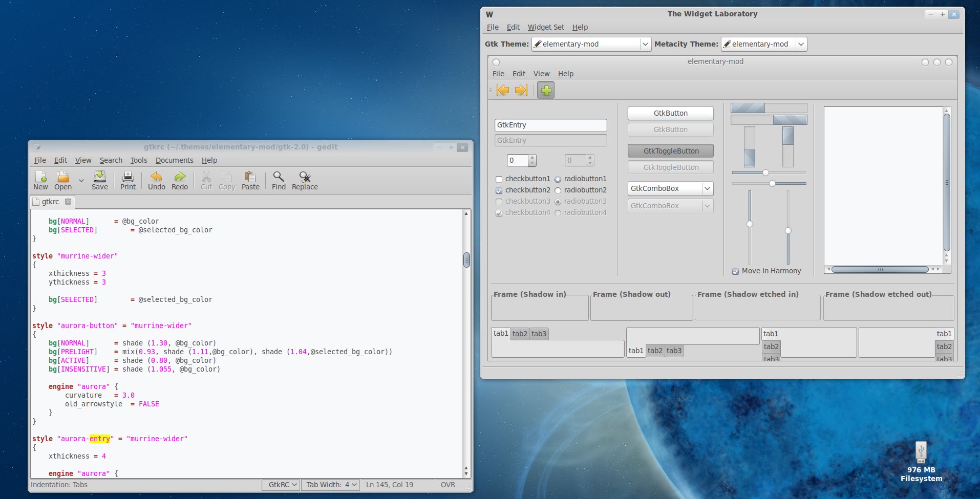
Task: Toggle the Move In Harmony checkbox
Action: 735,271
